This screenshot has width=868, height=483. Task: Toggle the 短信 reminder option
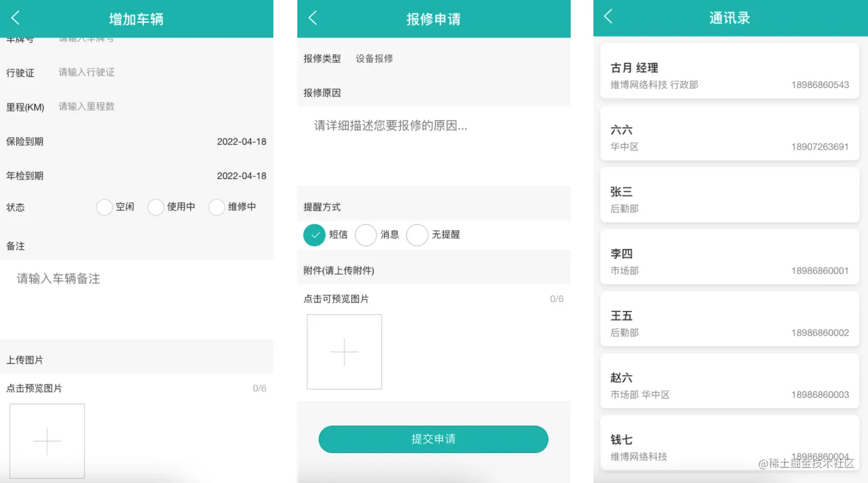pos(314,235)
